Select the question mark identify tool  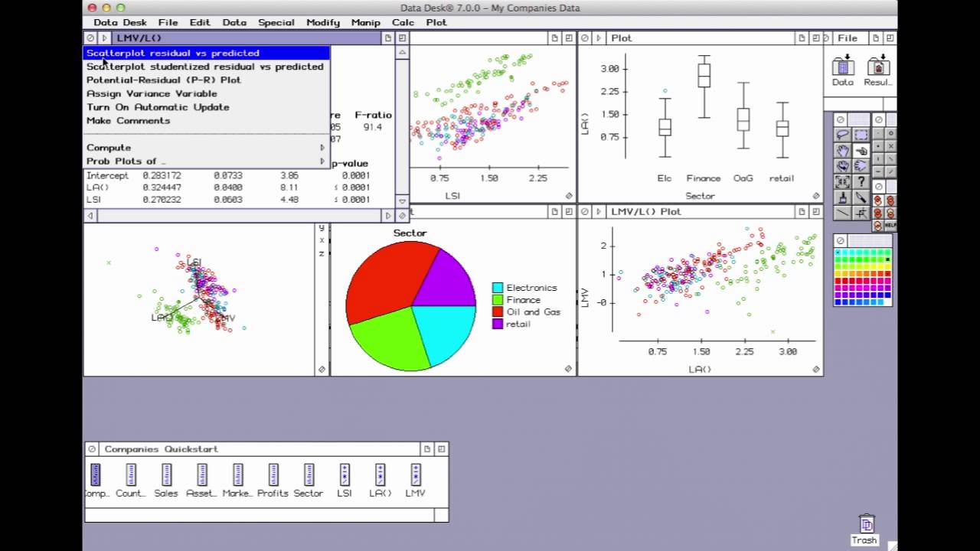[861, 181]
